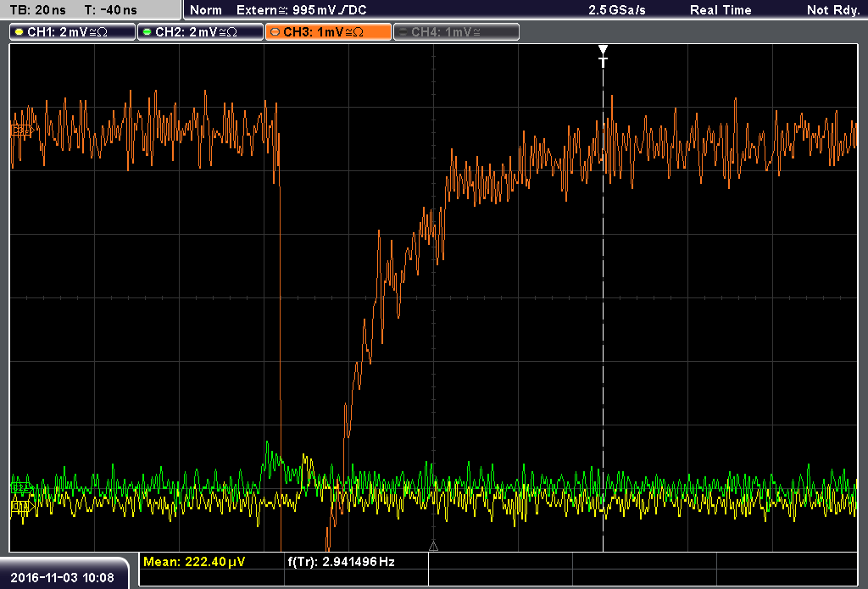This screenshot has width=868, height=589.
Task: Click the Norm trigger mode label
Action: [x=205, y=10]
